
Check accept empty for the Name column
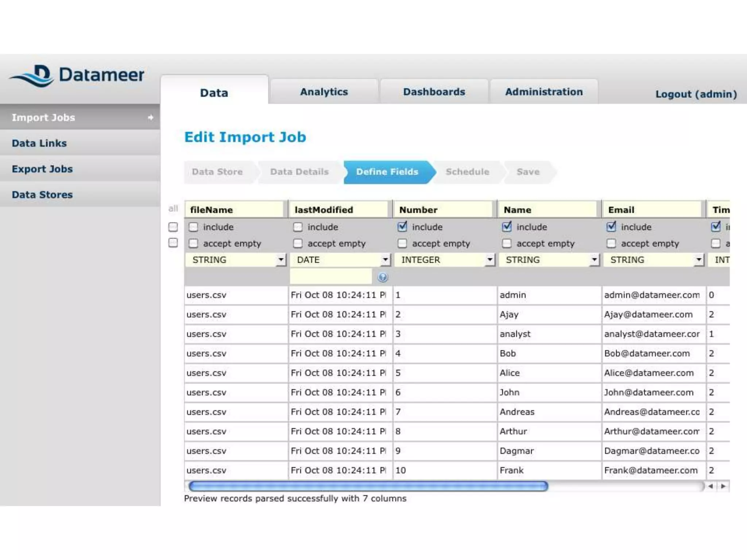[507, 243]
